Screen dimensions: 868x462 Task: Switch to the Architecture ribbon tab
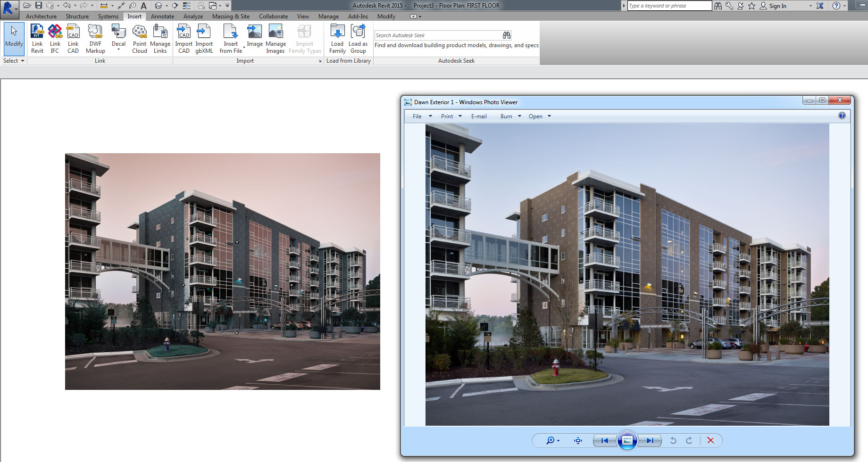click(41, 16)
